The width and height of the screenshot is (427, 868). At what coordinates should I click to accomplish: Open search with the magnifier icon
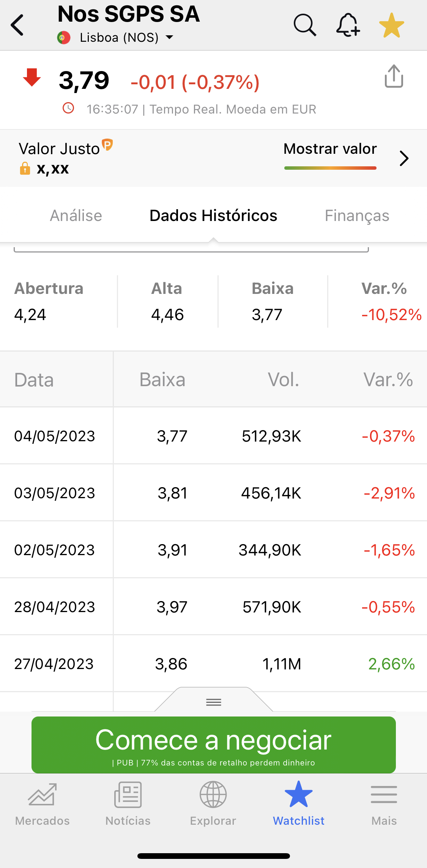[x=304, y=25]
